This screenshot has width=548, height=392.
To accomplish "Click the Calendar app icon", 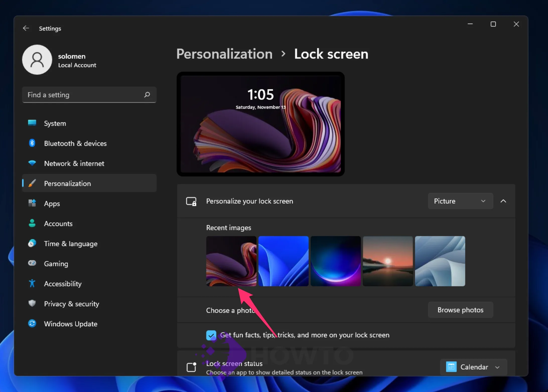I will coord(451,367).
